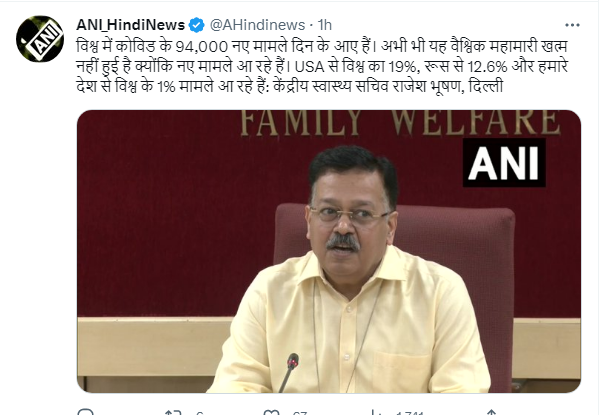Click the tweet line mentioning 94,000 cases
The width and height of the screenshot is (613, 415).
[x=321, y=47]
